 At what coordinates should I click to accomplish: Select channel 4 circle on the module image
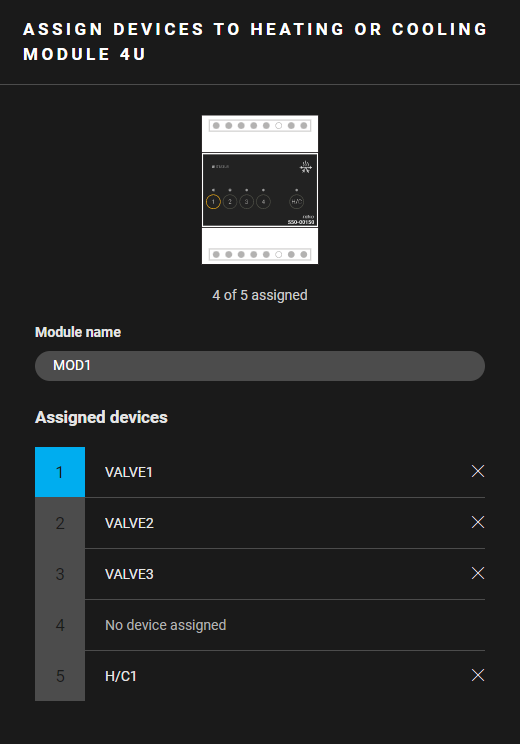coord(263,202)
